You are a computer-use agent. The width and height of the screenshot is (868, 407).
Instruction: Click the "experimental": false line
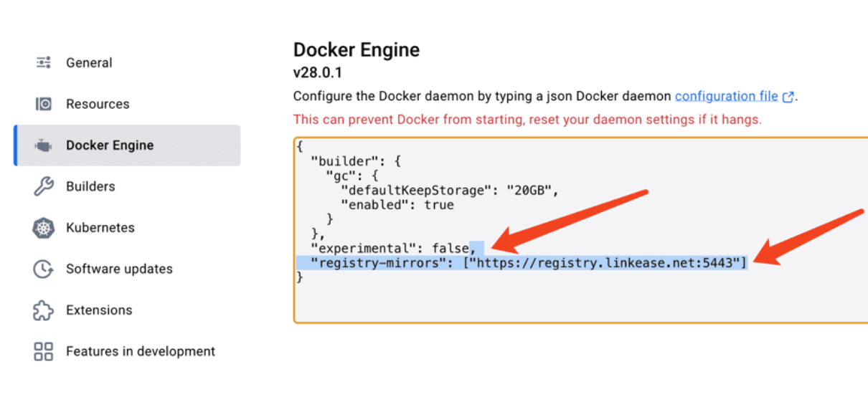coord(393,249)
